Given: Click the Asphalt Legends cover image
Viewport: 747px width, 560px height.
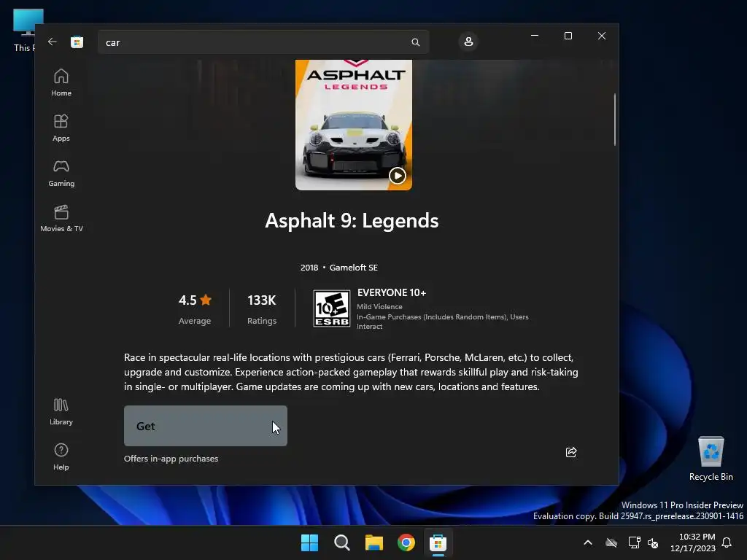Looking at the screenshot, I should [354, 125].
